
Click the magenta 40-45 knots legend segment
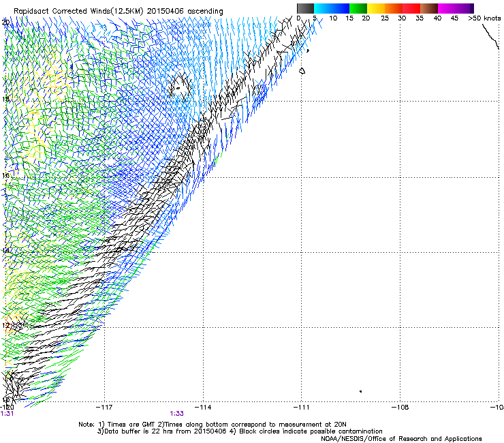coord(447,8)
